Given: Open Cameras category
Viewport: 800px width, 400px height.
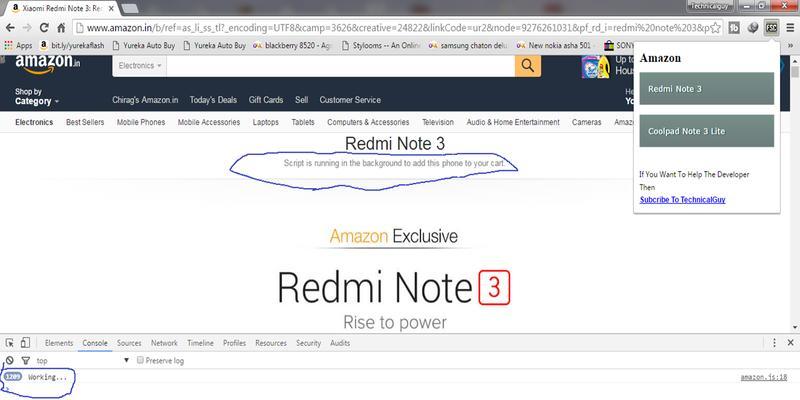Looking at the screenshot, I should coord(587,122).
